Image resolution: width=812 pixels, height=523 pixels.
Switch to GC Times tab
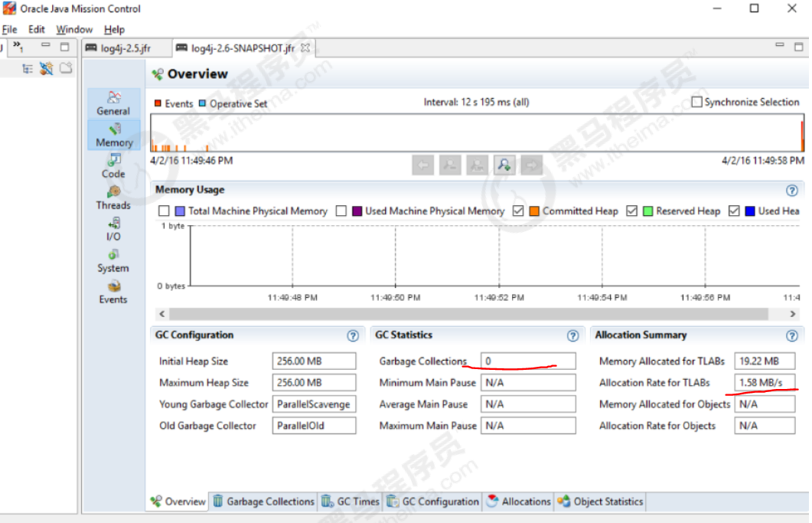tap(351, 502)
